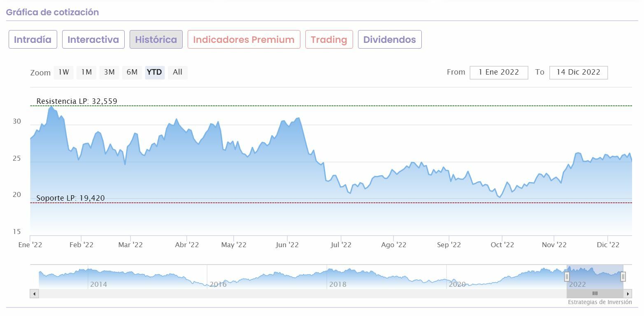Choose the 3M zoom range
This screenshot has width=644, height=316.
[109, 73]
